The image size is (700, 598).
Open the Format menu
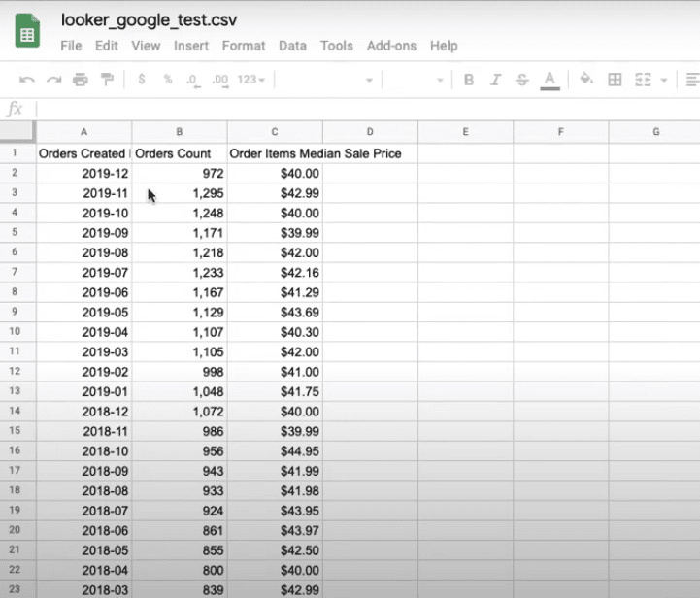pyautogui.click(x=244, y=46)
